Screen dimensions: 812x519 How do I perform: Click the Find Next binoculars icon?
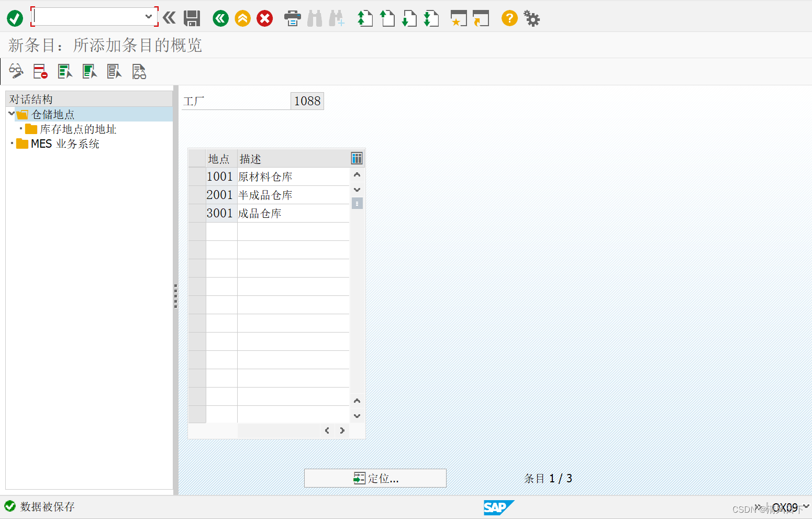coord(337,19)
